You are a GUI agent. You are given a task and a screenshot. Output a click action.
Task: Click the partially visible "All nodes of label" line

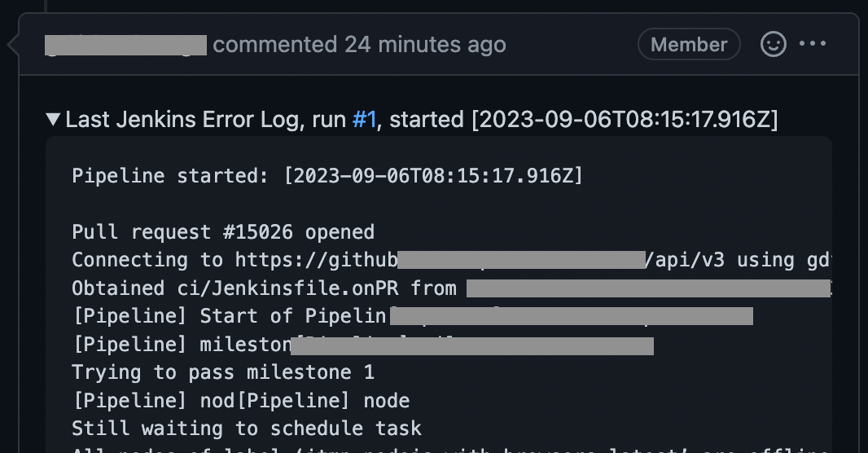click(x=450, y=449)
